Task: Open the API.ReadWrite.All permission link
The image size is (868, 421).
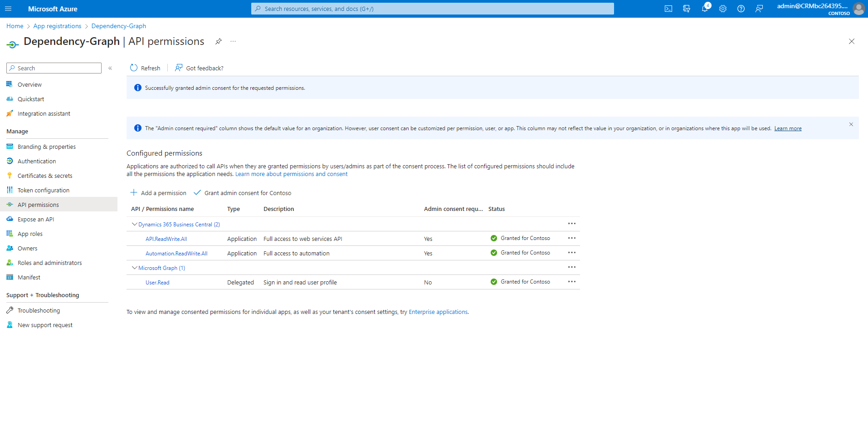Action: pyautogui.click(x=166, y=239)
